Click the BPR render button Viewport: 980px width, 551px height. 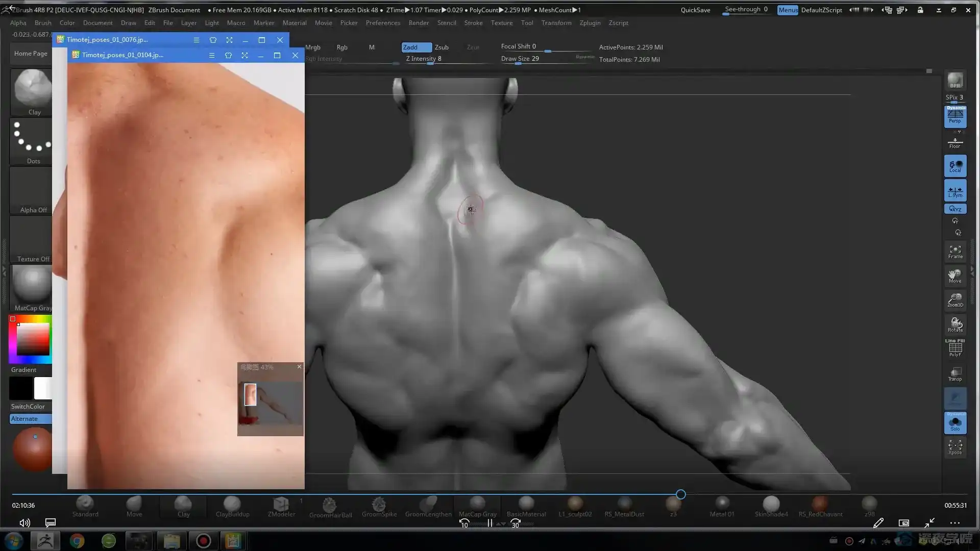(x=955, y=81)
